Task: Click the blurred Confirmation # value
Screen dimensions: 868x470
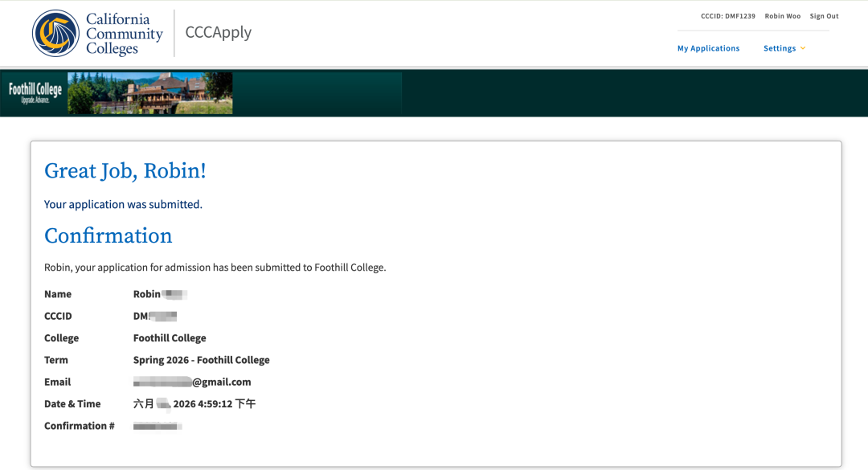Action: coord(158,426)
